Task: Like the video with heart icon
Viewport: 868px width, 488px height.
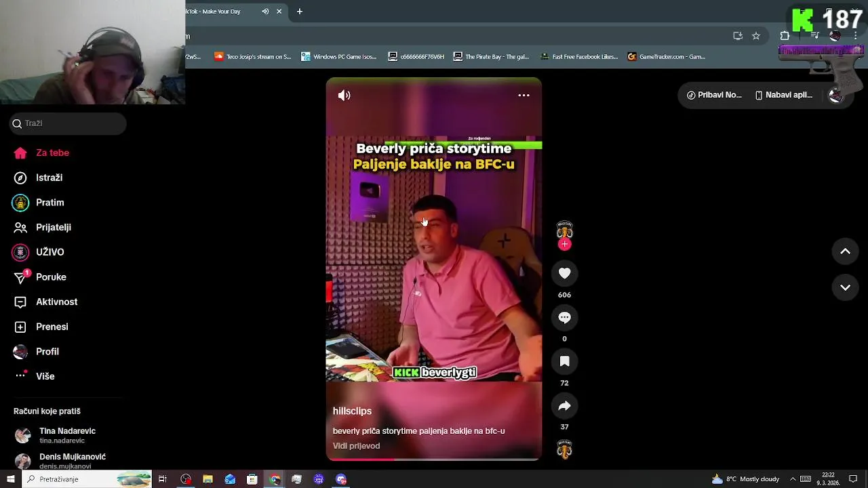Action: click(564, 273)
